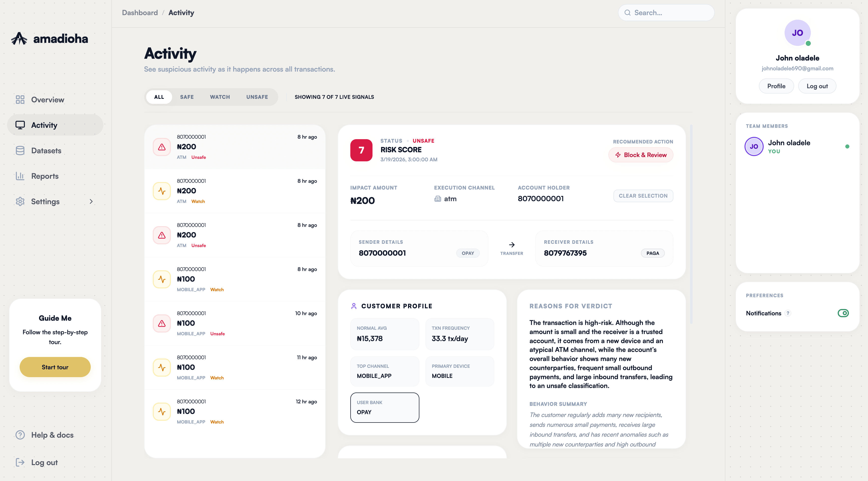
Task: Click the red warning icon of first ₦200 Unsafe signal
Action: [x=162, y=147]
